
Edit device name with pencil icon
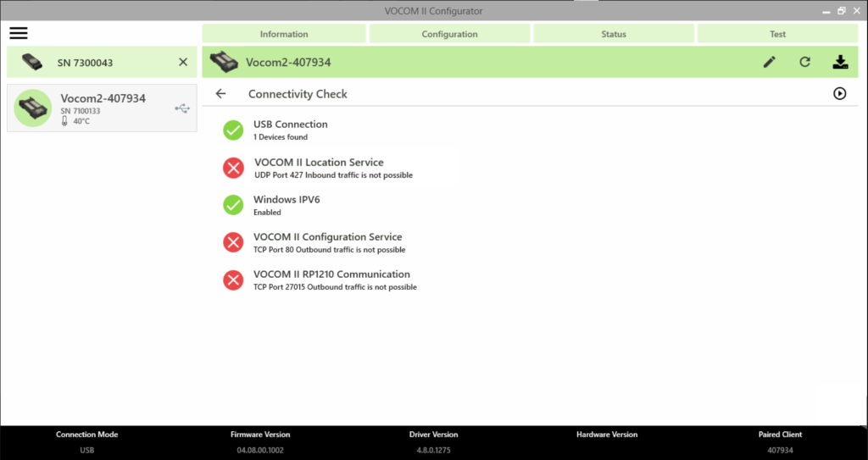tap(770, 62)
